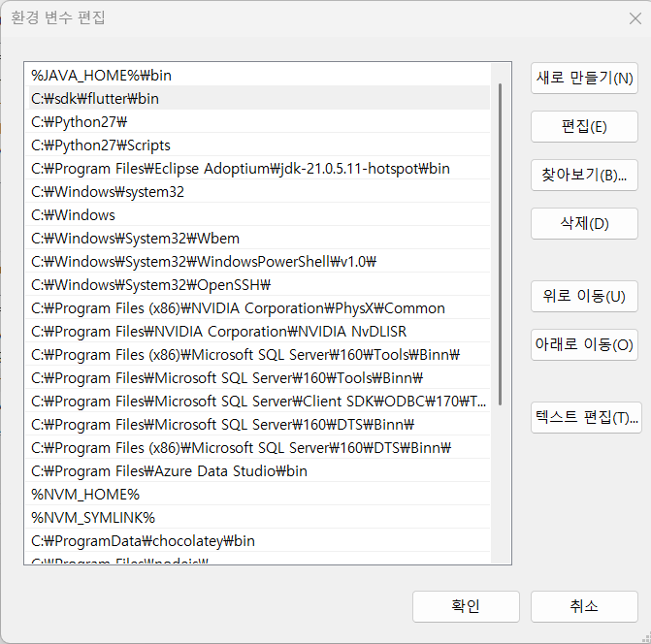Click the path list vertical scrollbar thumb
Image resolution: width=651 pixels, height=644 pixels.
(x=501, y=244)
